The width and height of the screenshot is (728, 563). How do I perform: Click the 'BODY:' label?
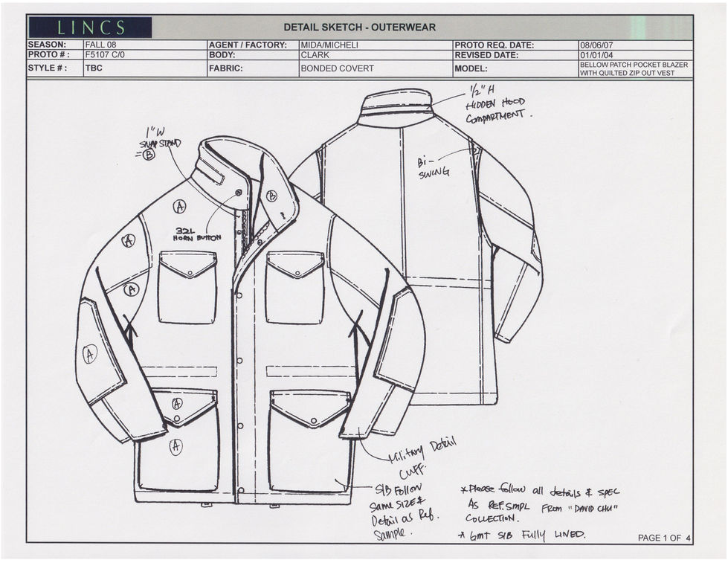tap(222, 55)
